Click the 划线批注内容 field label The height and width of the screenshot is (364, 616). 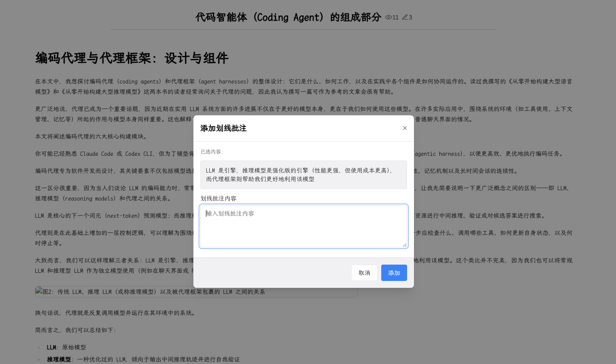click(x=218, y=198)
